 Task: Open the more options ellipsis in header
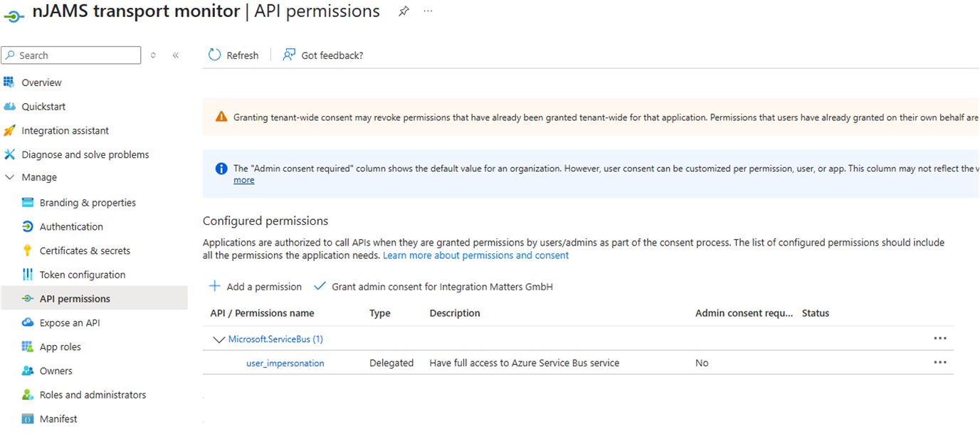click(x=428, y=11)
